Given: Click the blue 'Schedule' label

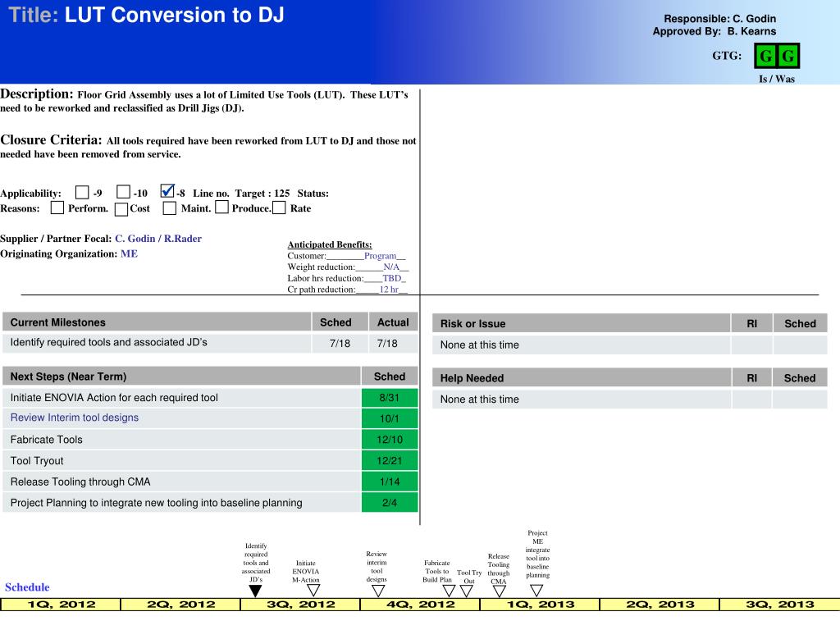Looking at the screenshot, I should [27, 587].
